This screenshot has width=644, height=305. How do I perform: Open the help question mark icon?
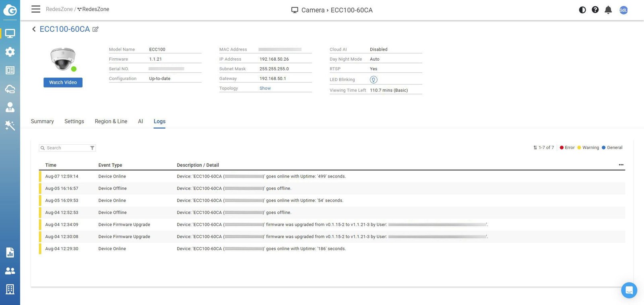click(595, 10)
